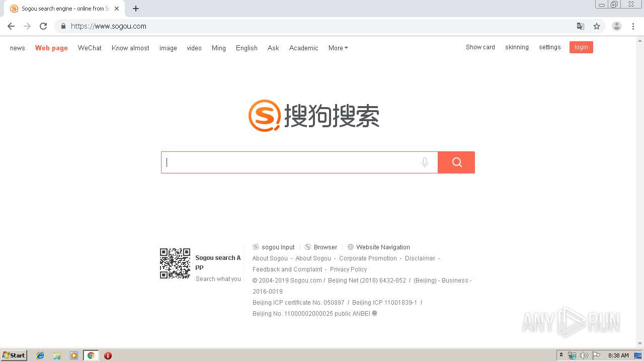Click the padlock site info icon
644x362 pixels.
coord(63,26)
